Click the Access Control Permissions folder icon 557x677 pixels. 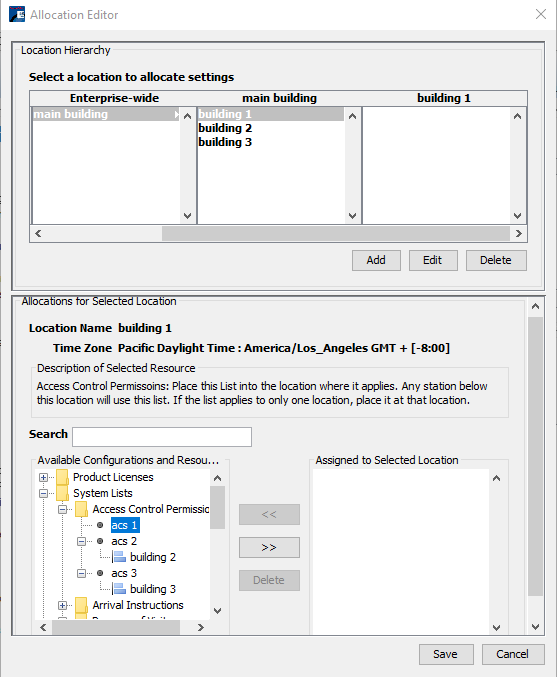point(81,509)
